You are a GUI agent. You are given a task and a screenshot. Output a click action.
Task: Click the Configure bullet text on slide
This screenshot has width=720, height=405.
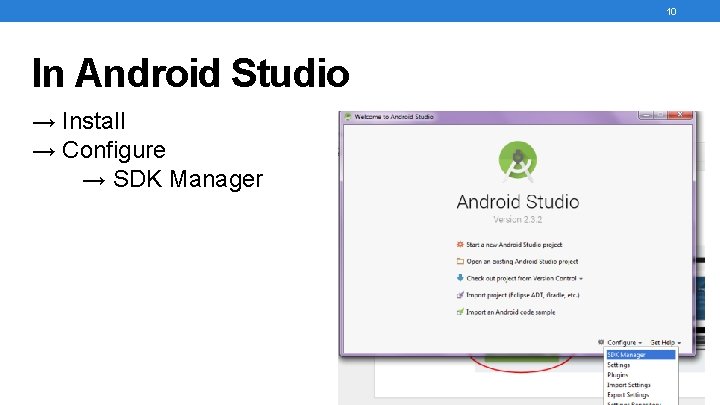click(114, 151)
